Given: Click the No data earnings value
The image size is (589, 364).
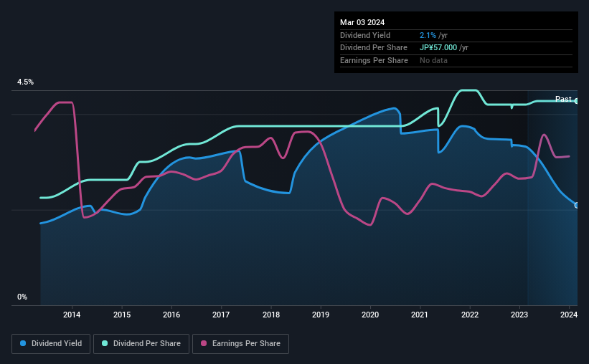Looking at the screenshot, I should pyautogui.click(x=433, y=60).
